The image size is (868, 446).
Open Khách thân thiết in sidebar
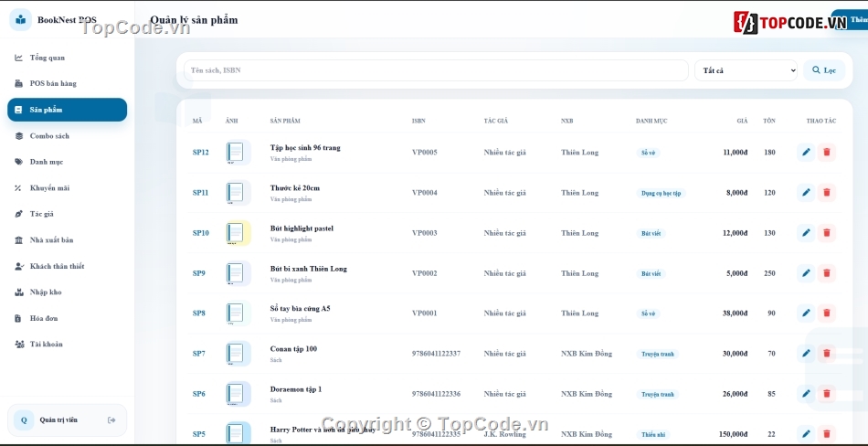[67, 266]
